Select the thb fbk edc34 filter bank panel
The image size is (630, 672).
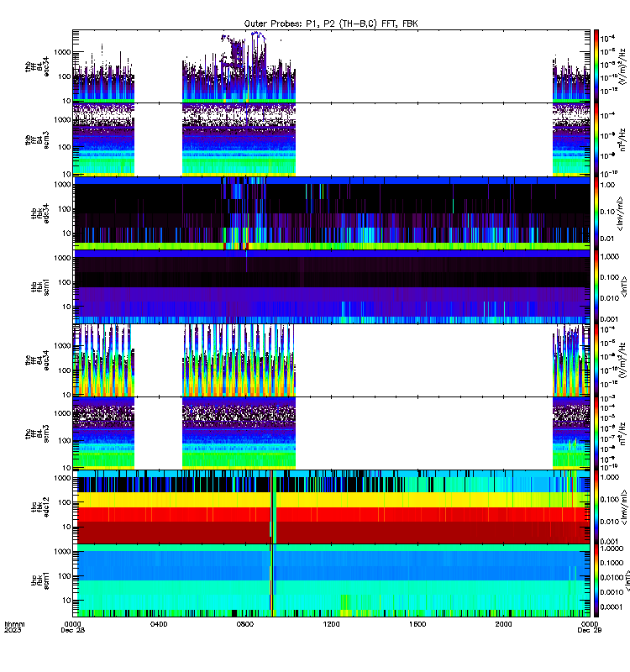[x=331, y=213]
